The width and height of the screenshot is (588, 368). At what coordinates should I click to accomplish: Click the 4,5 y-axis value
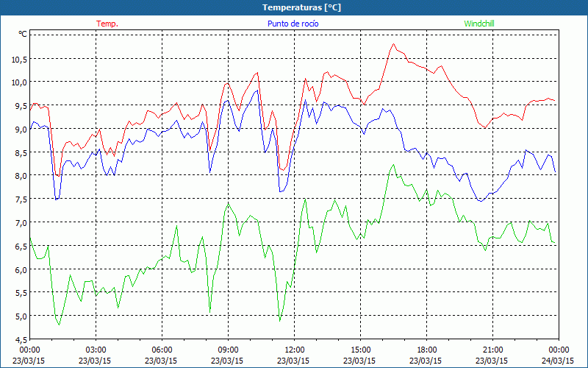tap(21, 339)
